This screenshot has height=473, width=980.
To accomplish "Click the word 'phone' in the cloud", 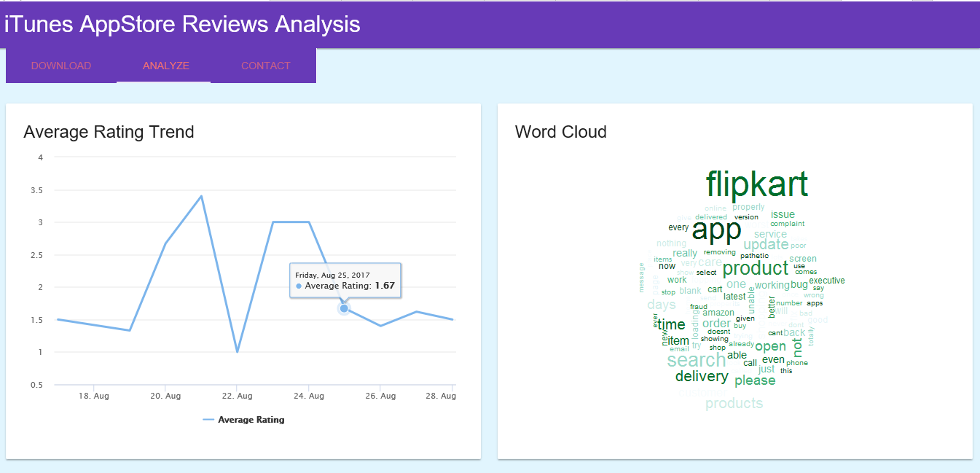I will pos(797,363).
